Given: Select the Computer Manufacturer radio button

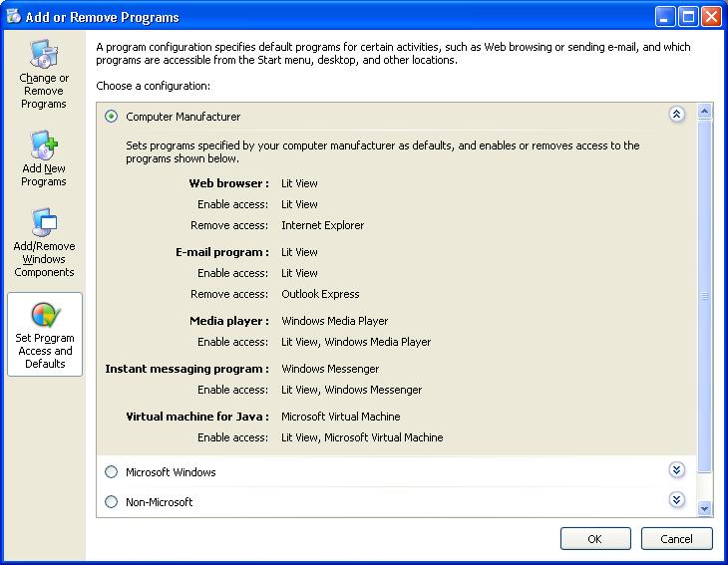Looking at the screenshot, I should pos(111,116).
